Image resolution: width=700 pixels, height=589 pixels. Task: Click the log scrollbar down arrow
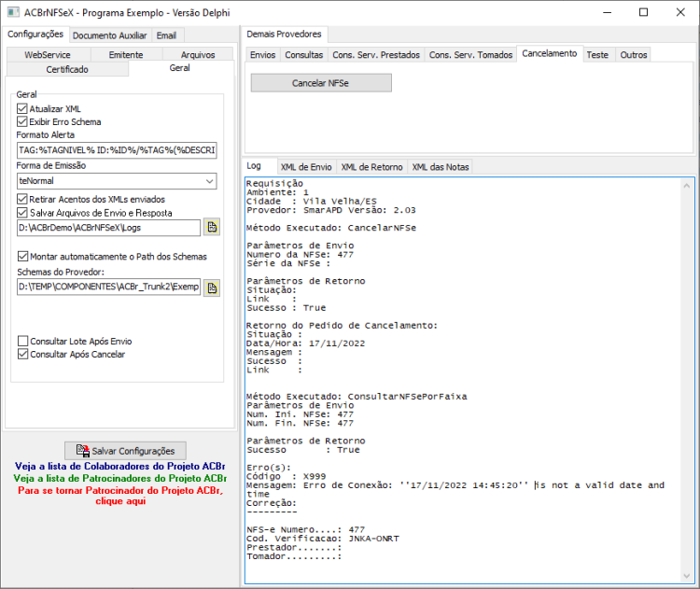point(687,576)
